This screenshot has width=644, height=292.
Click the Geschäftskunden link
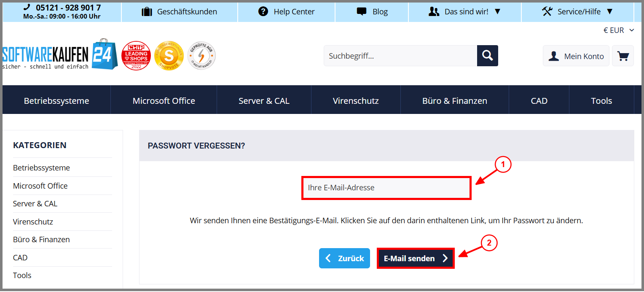pyautogui.click(x=187, y=12)
